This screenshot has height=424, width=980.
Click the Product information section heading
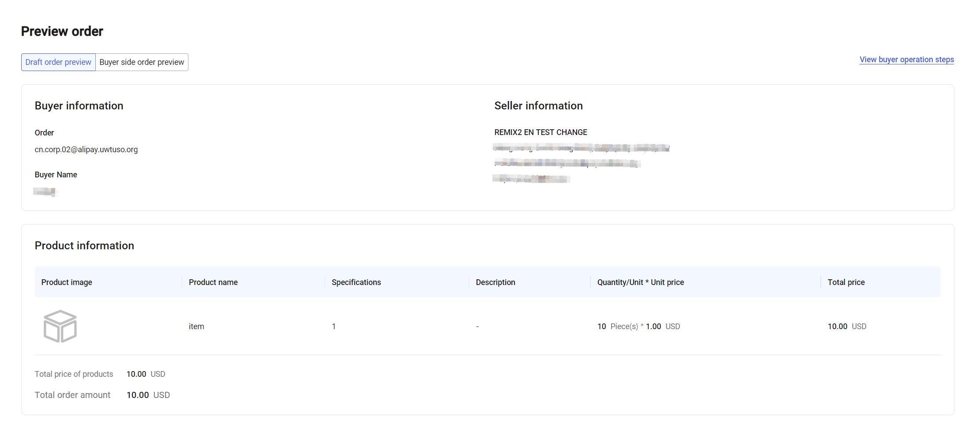point(84,245)
